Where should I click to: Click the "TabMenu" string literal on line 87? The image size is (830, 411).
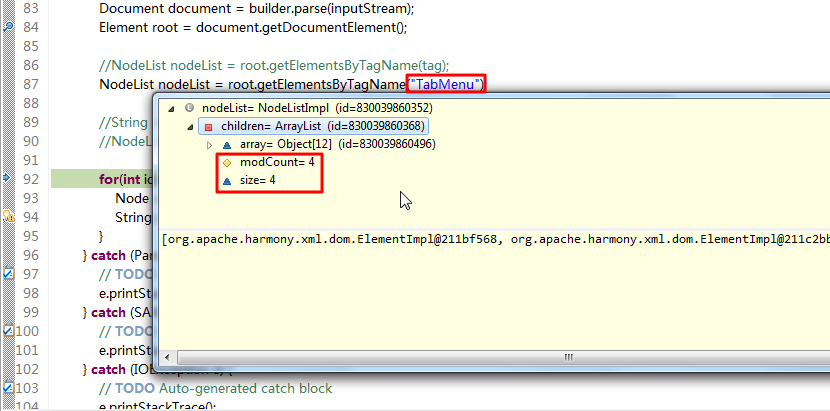coord(446,84)
